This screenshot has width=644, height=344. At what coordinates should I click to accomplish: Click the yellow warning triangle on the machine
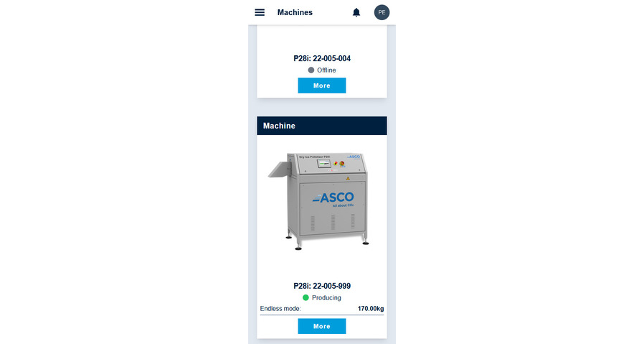tap(348, 179)
